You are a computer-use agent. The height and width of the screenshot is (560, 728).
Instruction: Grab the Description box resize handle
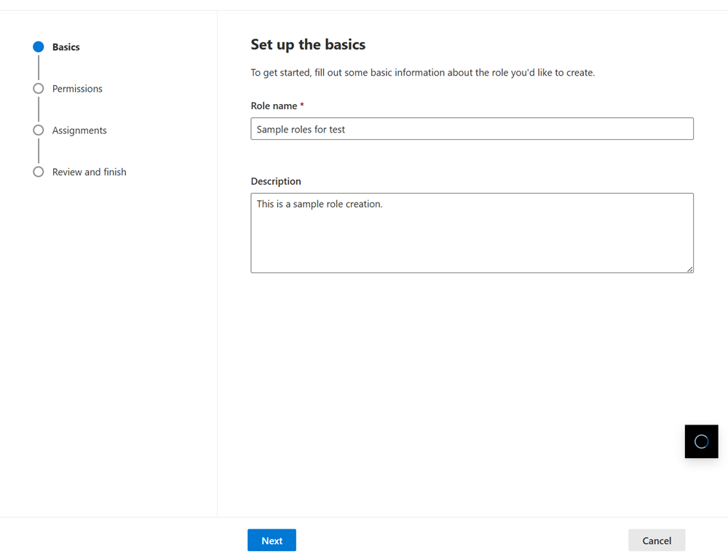click(x=690, y=269)
